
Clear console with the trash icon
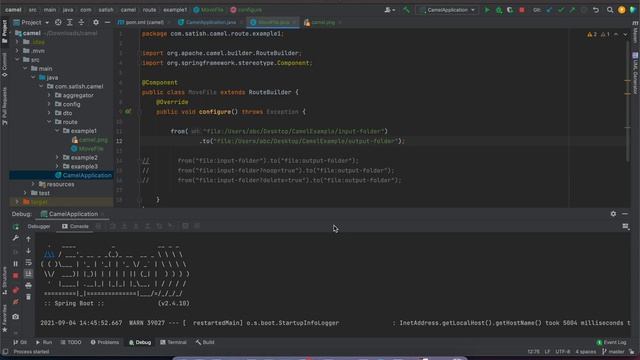[x=28, y=297]
